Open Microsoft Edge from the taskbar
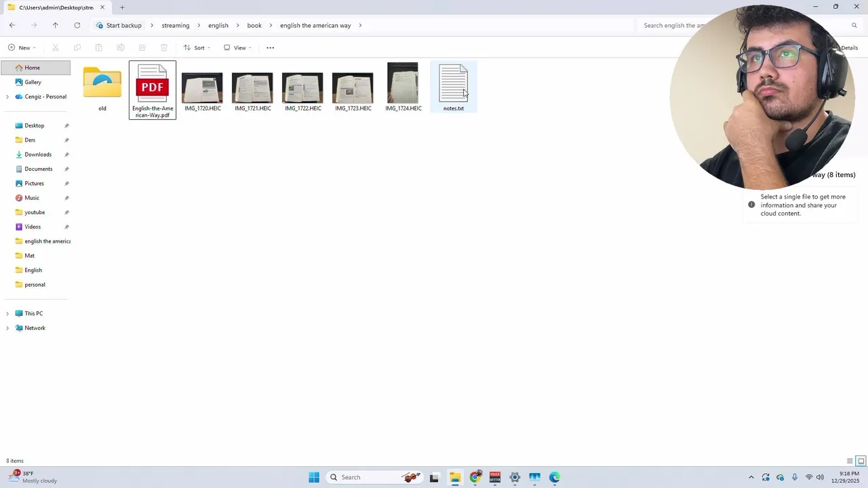Viewport: 868px width, 488px height. click(x=555, y=477)
